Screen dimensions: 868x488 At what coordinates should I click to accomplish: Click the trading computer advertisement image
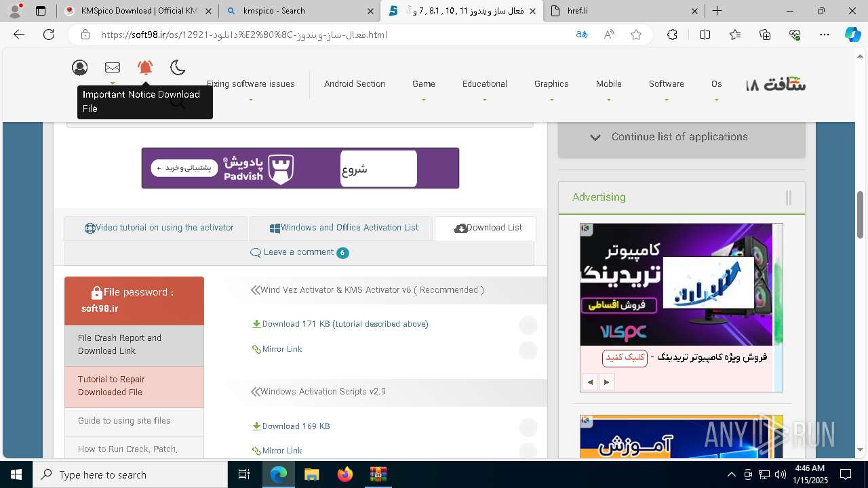676,285
